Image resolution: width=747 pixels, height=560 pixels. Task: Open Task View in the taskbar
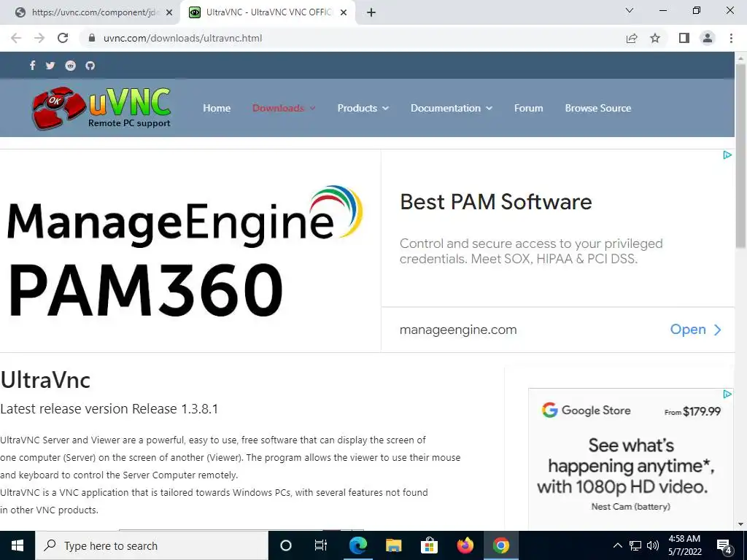pyautogui.click(x=321, y=545)
